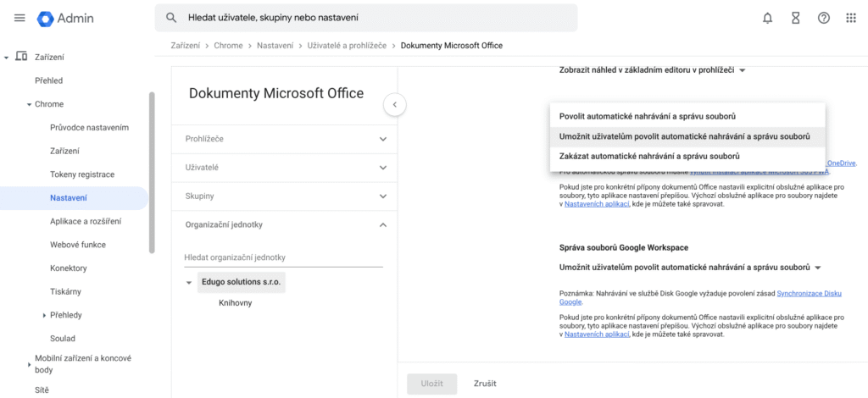Screen dimensions: 868x398
Task: Select 'Zakázat automatické nahrávání a správu souborů'
Action: point(649,156)
